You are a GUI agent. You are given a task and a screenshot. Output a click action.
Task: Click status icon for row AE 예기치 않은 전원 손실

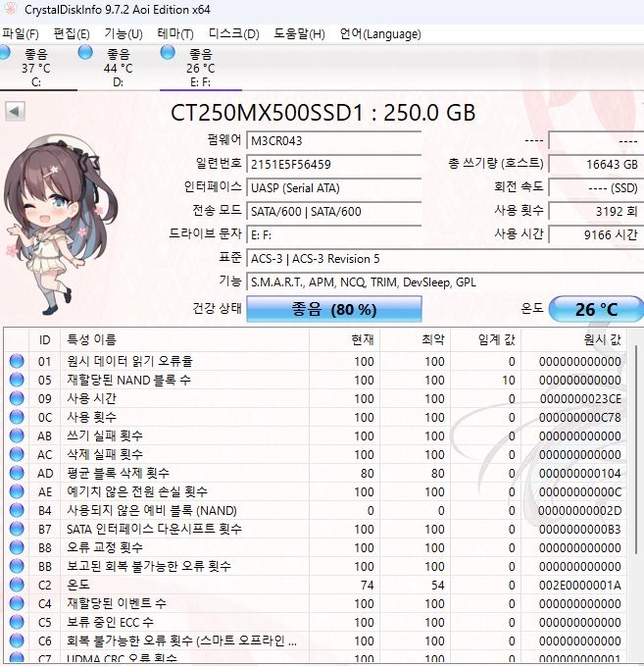click(17, 491)
